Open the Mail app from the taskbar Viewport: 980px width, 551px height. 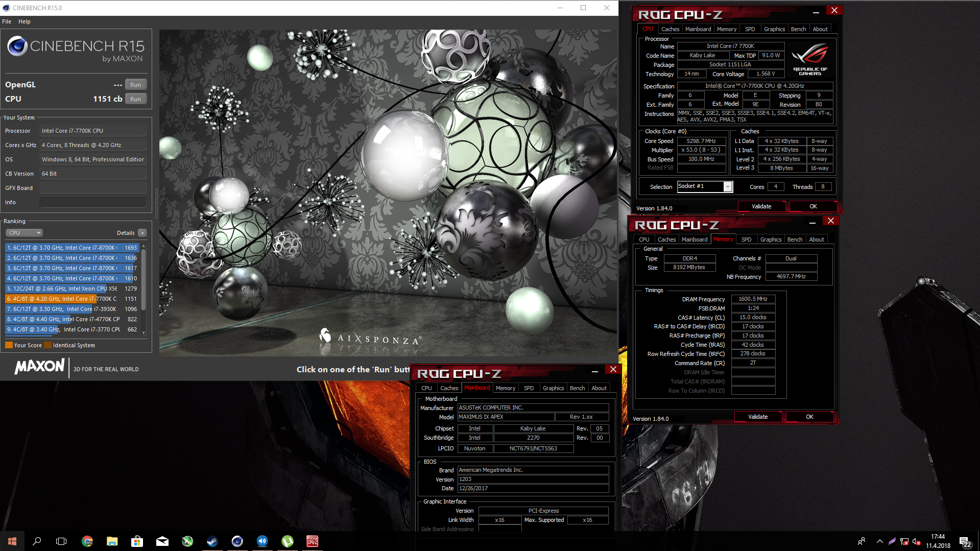click(162, 541)
